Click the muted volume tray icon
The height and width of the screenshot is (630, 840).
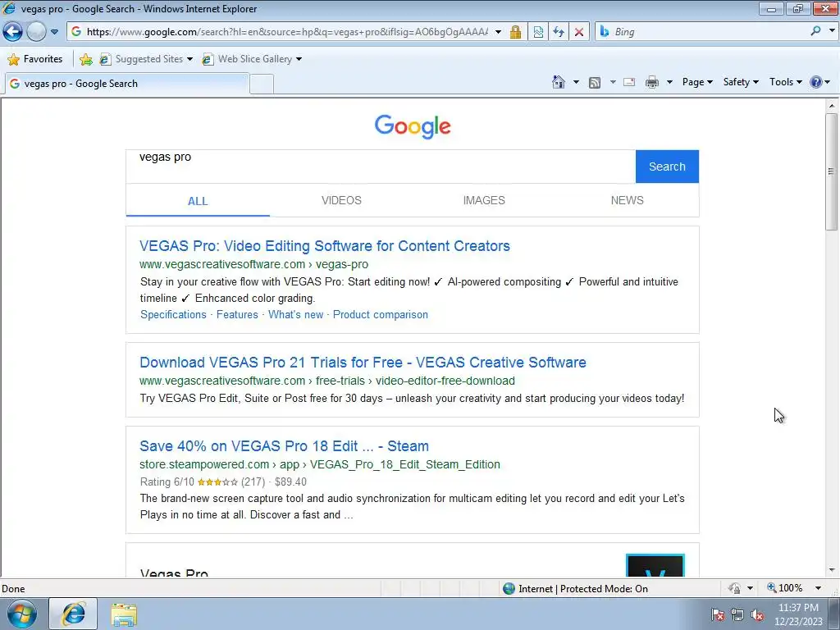coord(757,614)
